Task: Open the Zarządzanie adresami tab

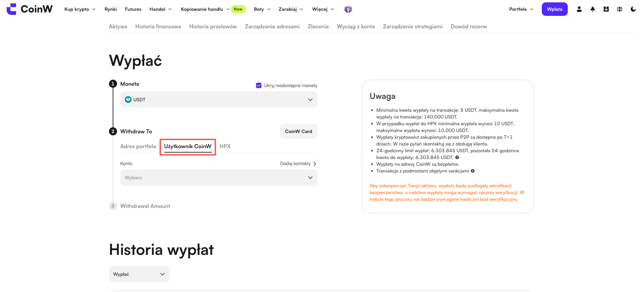Action: coord(272,26)
